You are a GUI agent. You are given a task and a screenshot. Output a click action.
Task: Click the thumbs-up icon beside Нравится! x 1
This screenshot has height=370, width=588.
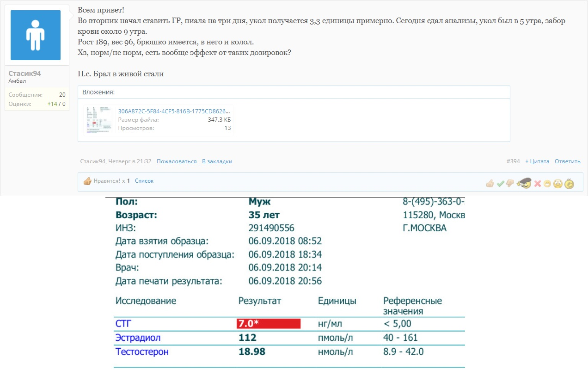pos(88,181)
